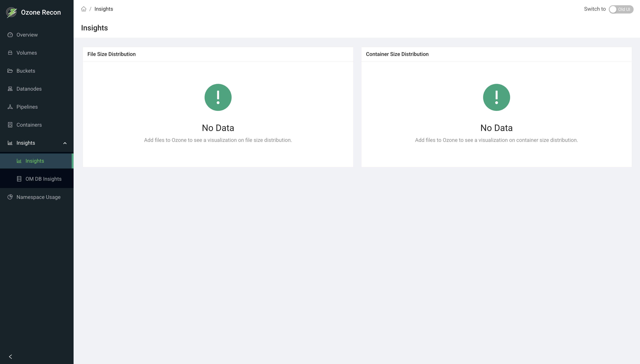This screenshot has width=640, height=364.
Task: Click the Container Size Distribution panel header
Action: 397,54
